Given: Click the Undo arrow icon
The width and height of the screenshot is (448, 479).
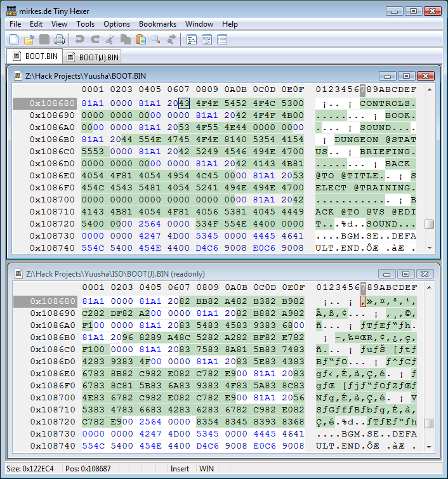Looking at the screenshot, I should [x=80, y=40].
